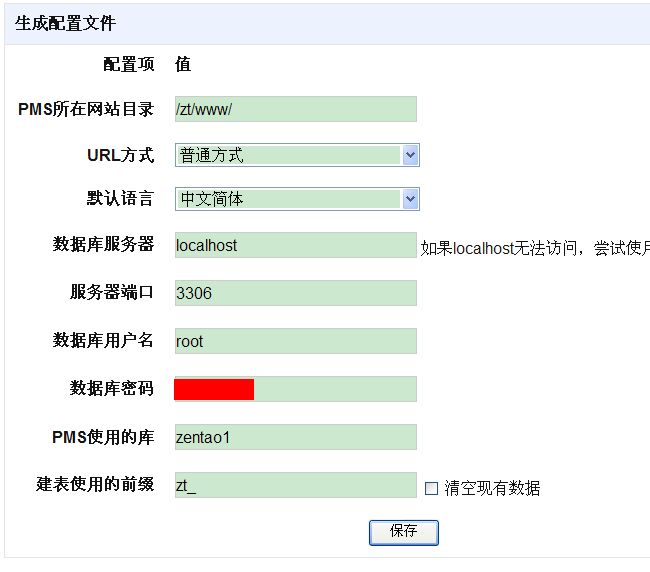
Task: Expand the 默认语言 language dropdown
Action: coord(297,199)
